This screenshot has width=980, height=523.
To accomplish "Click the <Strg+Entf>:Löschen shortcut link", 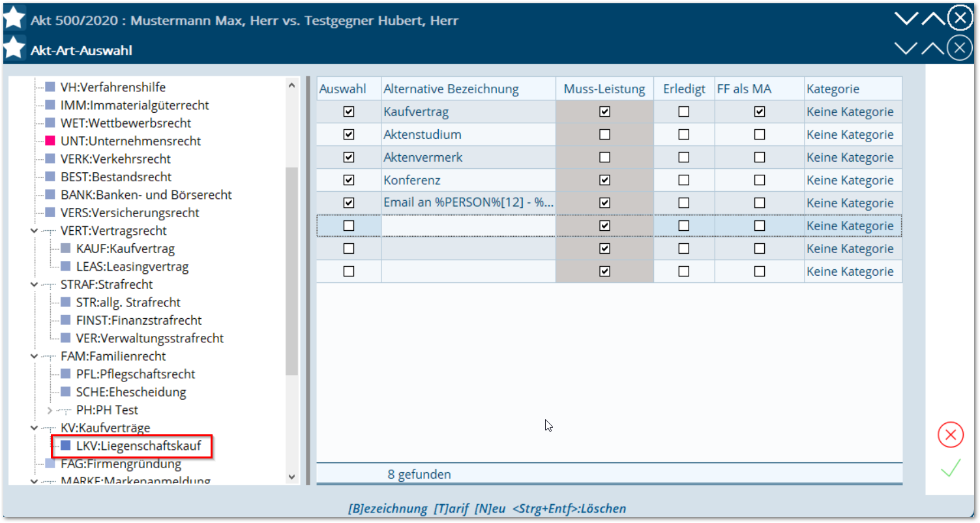I will pyautogui.click(x=569, y=509).
